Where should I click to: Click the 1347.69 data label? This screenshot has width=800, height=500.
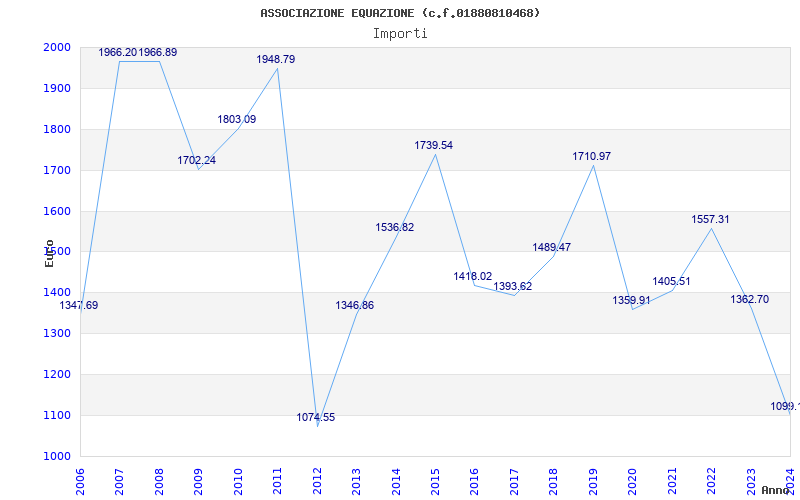79,306
